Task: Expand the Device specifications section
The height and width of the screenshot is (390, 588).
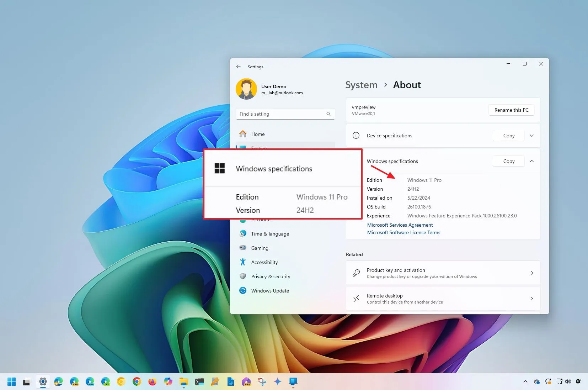Action: point(532,136)
